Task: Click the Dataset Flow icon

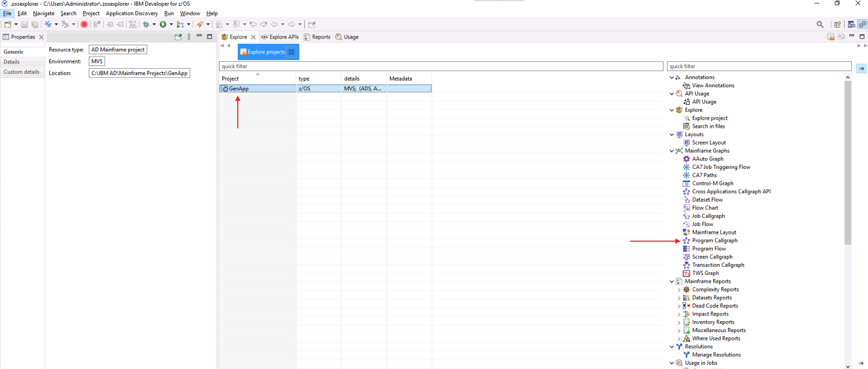Action: 686,200
